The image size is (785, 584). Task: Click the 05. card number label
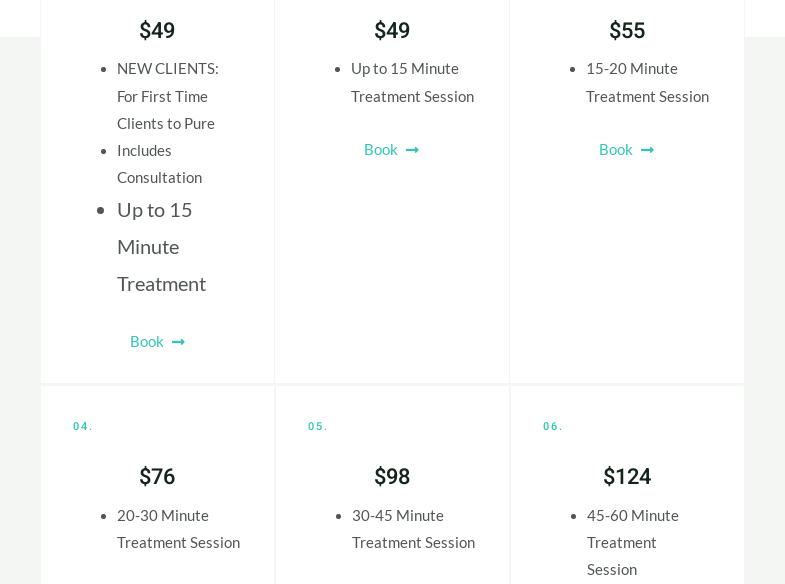pos(318,427)
